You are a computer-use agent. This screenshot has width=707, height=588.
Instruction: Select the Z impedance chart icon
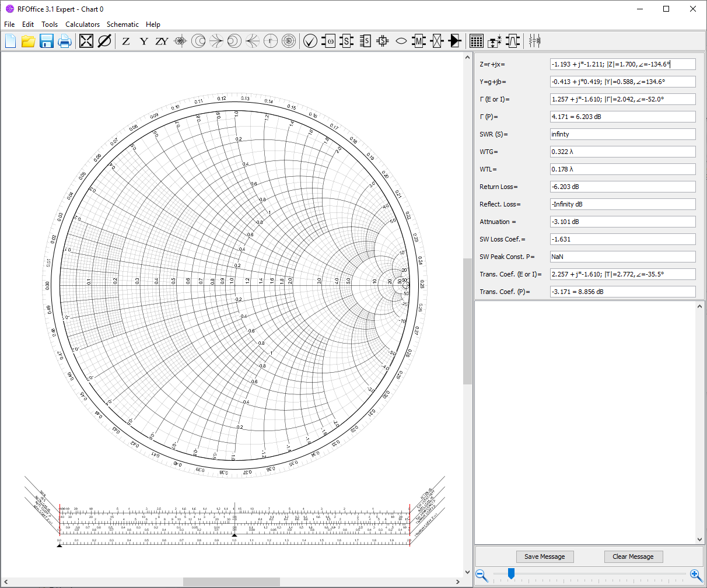(x=126, y=41)
